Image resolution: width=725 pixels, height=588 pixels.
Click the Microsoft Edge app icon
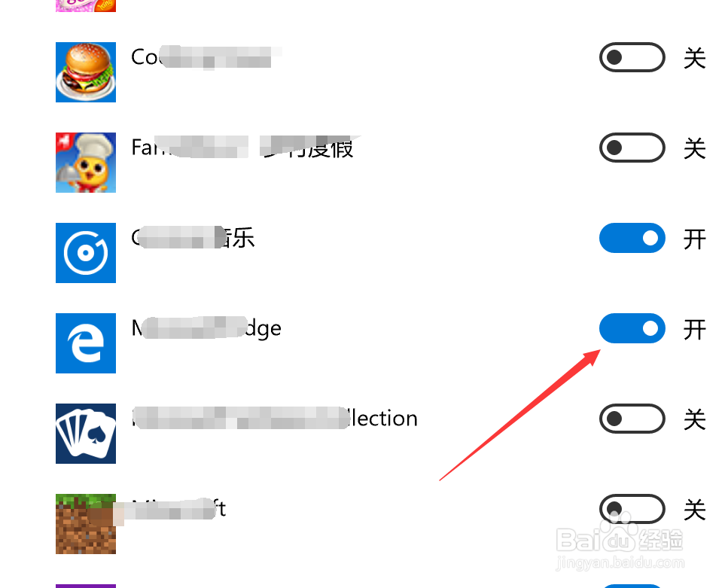pyautogui.click(x=86, y=343)
